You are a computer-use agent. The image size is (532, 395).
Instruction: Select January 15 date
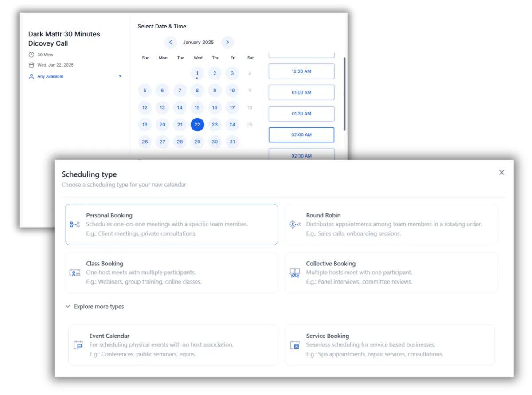pyautogui.click(x=197, y=107)
